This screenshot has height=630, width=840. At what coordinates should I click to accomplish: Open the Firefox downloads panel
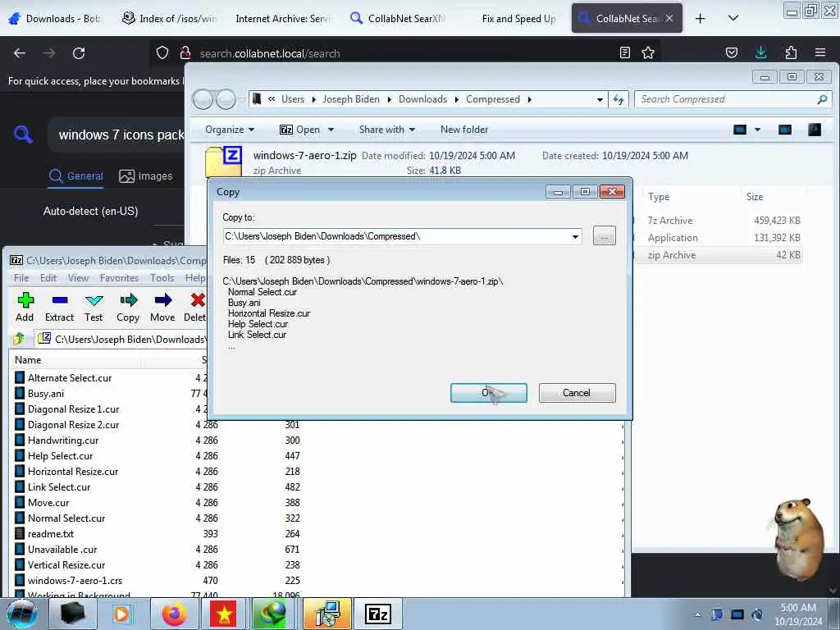pos(760,52)
